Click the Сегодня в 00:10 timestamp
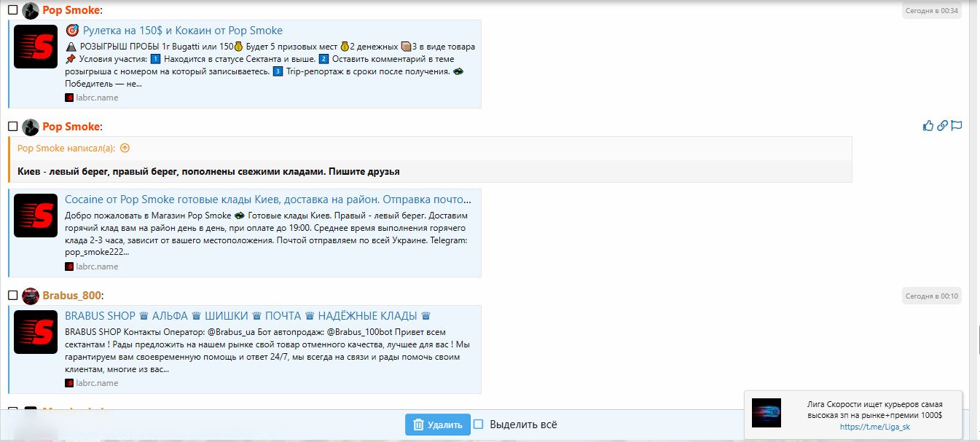Image resolution: width=980 pixels, height=442 pixels. [931, 296]
